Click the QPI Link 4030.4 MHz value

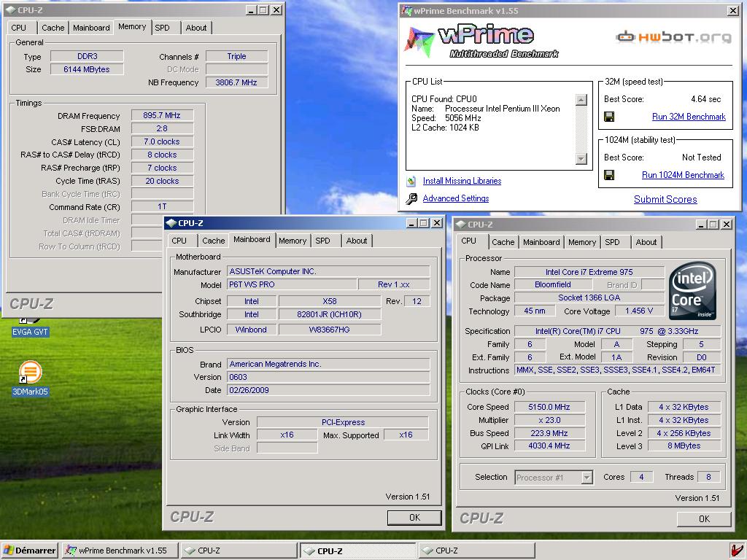click(549, 446)
